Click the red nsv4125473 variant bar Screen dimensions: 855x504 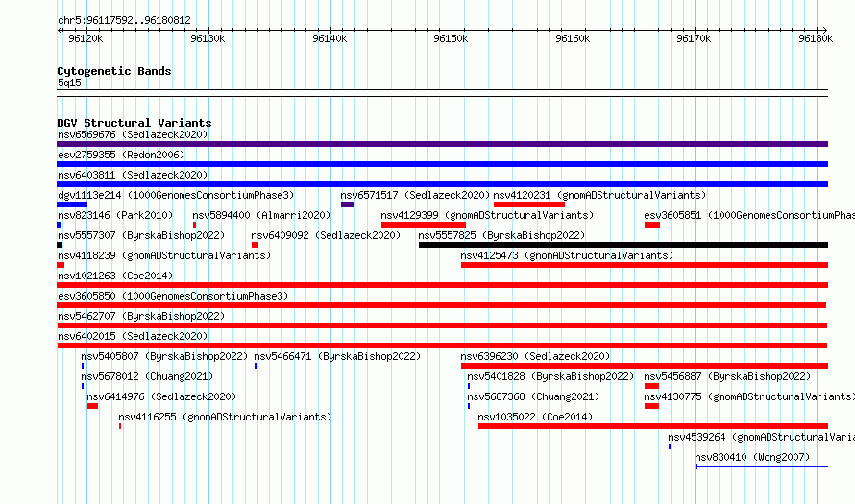click(x=645, y=265)
